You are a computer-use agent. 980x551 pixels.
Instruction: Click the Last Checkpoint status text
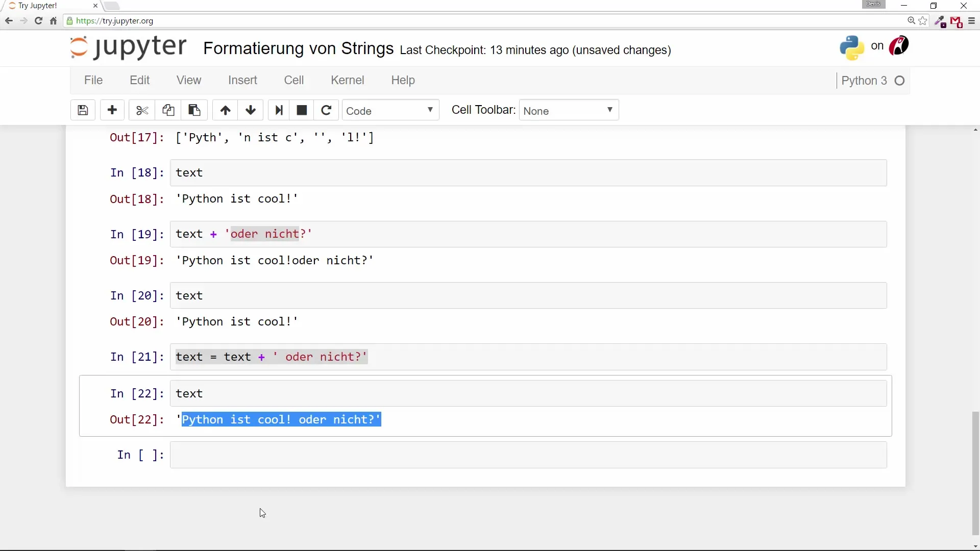pos(535,50)
